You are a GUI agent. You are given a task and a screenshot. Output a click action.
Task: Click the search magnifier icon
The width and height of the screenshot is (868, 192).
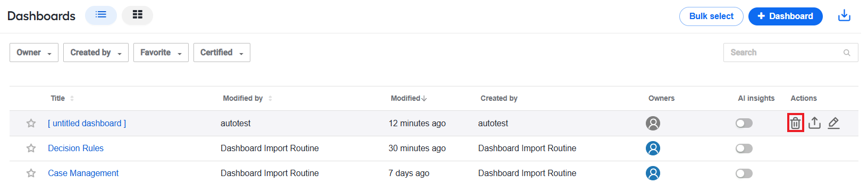pyautogui.click(x=847, y=53)
